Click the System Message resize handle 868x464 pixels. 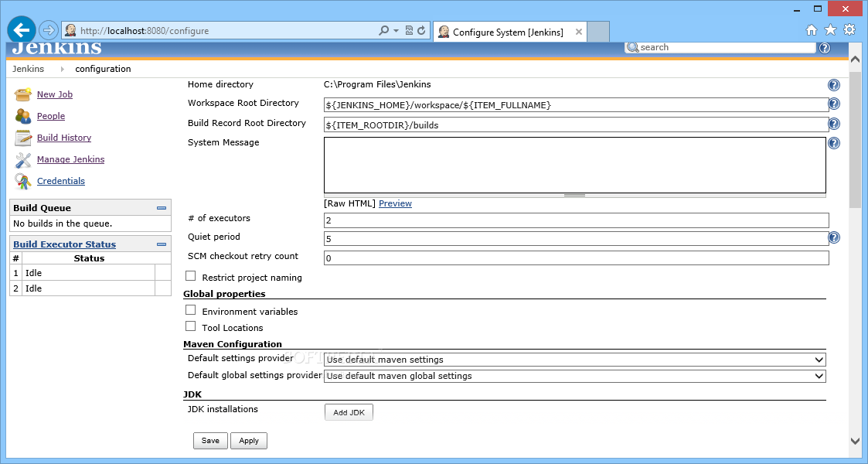(574, 196)
